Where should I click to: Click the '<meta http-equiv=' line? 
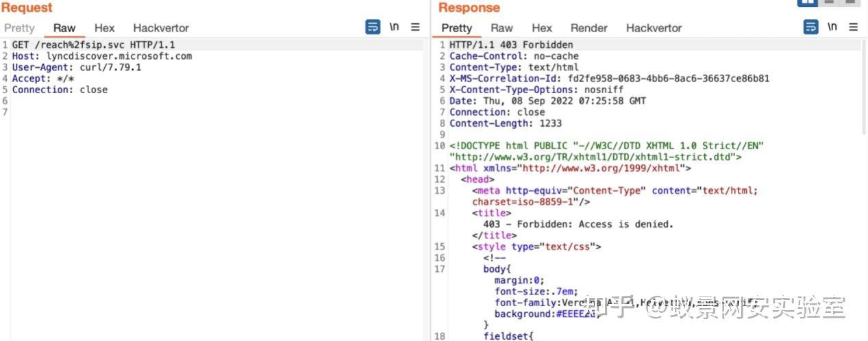point(615,190)
